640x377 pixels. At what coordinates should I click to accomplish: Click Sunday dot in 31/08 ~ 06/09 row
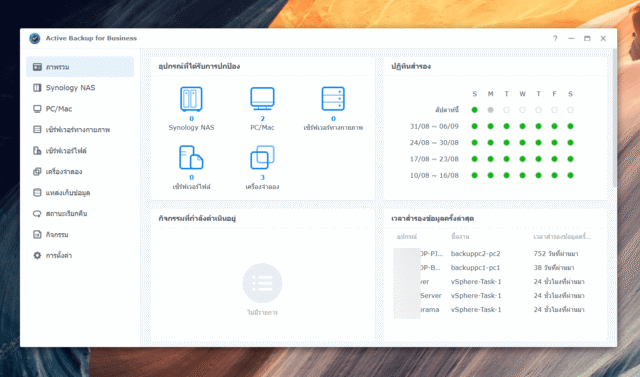coord(474,126)
